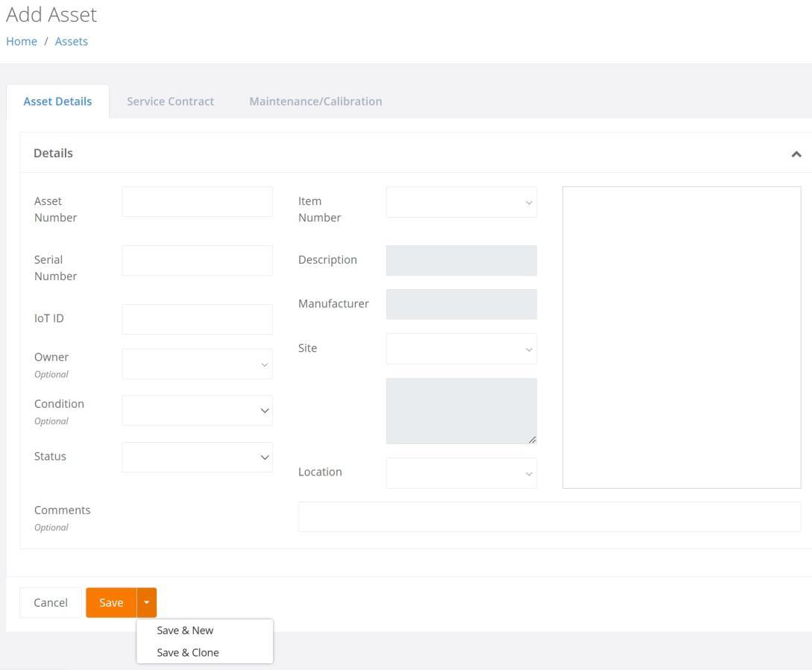Viewport: 812px width, 670px height.
Task: Grab the textarea resize handle corner
Action: [x=532, y=439]
